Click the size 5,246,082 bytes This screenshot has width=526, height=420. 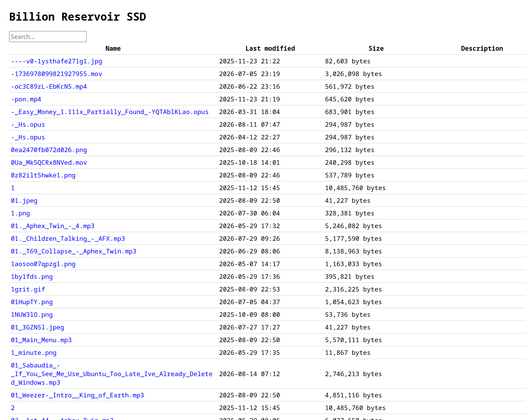[353, 226]
